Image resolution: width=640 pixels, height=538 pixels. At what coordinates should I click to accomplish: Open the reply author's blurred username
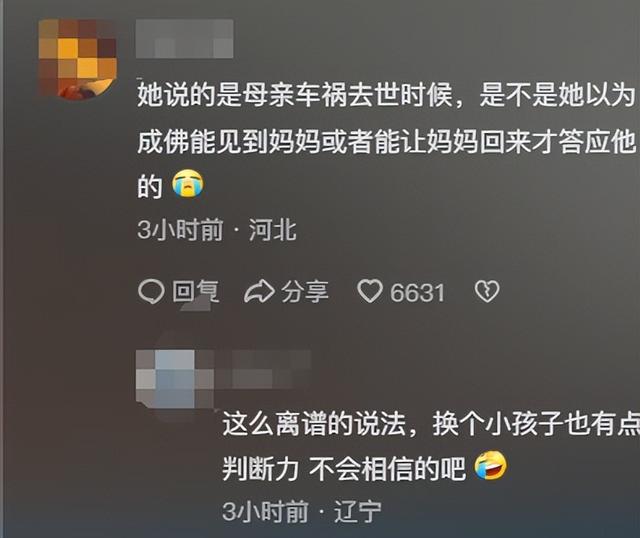tap(263, 370)
